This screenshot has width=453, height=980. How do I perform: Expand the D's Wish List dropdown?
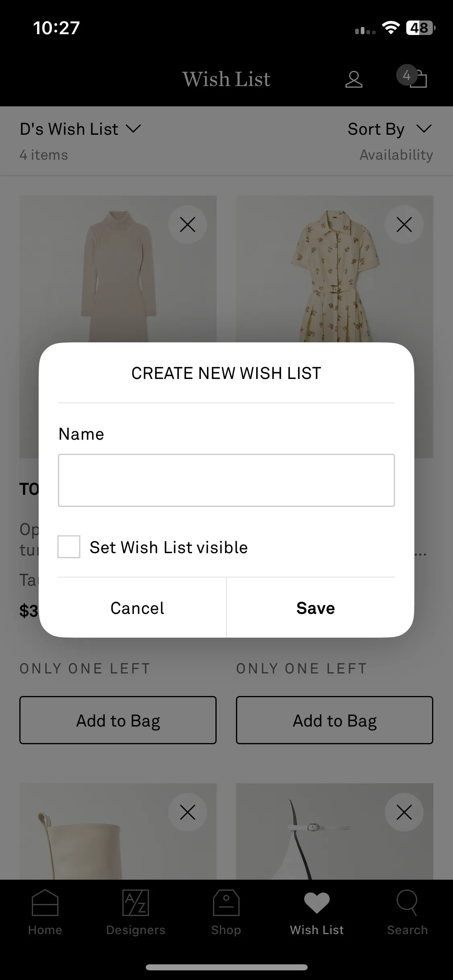(81, 129)
